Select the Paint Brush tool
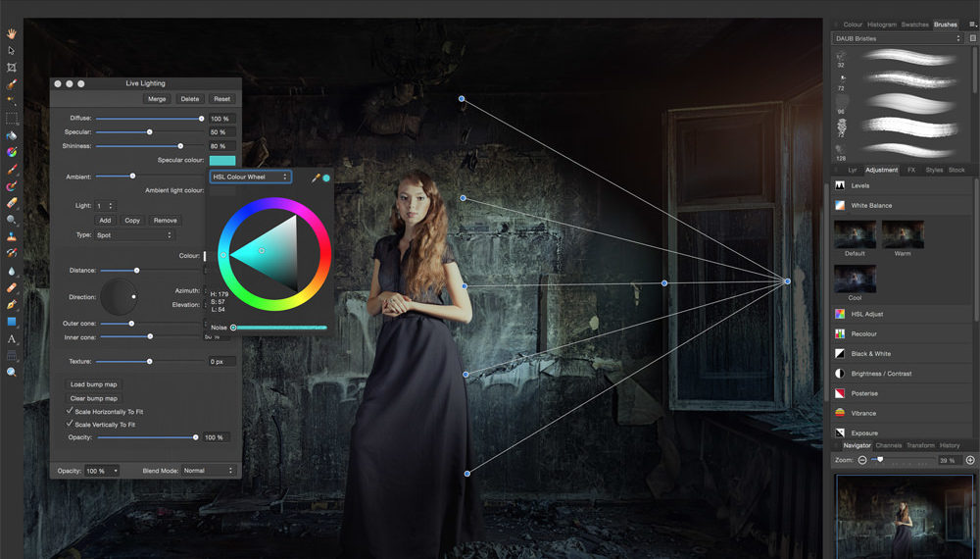Image resolution: width=980 pixels, height=559 pixels. (11, 169)
